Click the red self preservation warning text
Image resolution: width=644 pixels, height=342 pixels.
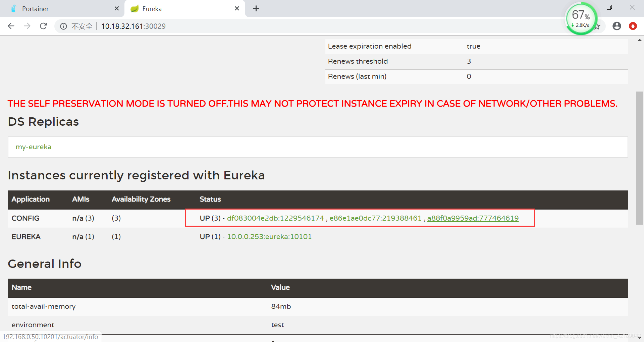click(312, 104)
